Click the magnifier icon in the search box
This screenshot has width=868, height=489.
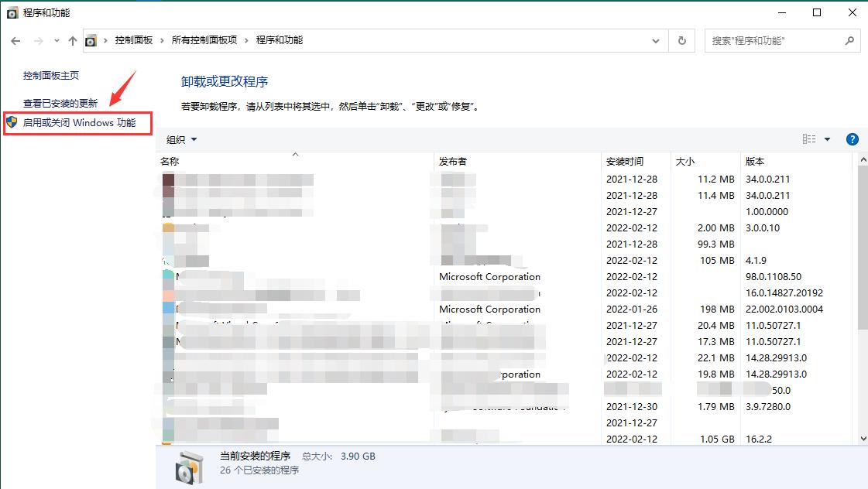coord(849,40)
